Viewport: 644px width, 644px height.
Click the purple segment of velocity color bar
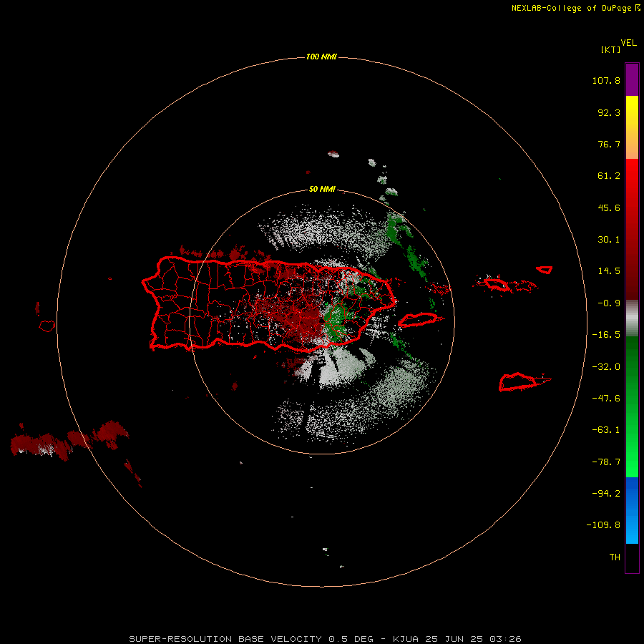point(632,79)
